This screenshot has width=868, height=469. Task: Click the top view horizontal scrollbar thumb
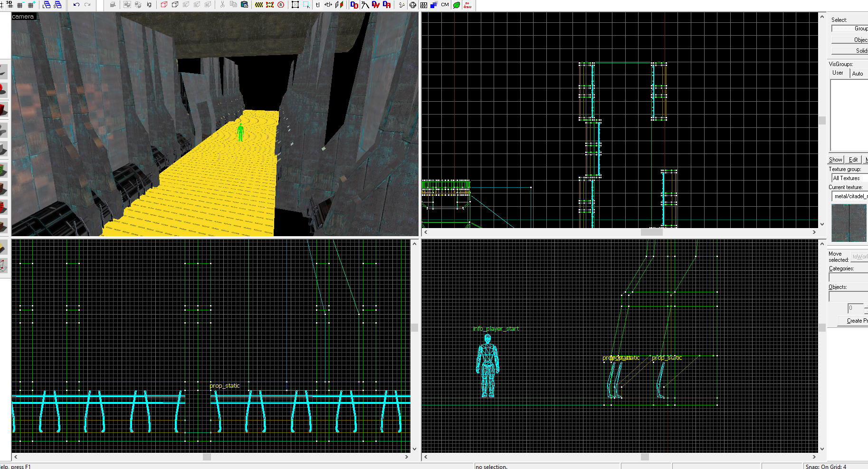pyautogui.click(x=652, y=232)
